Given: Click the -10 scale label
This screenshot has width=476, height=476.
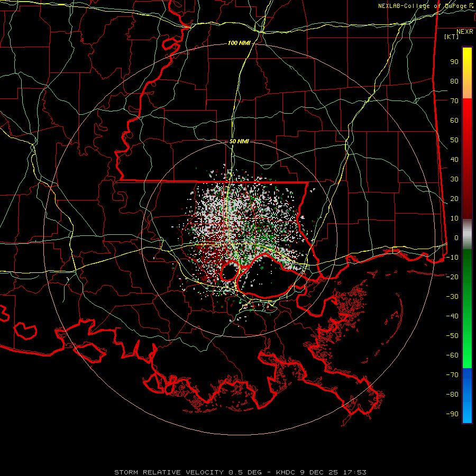Looking at the screenshot, I should pyautogui.click(x=452, y=258).
